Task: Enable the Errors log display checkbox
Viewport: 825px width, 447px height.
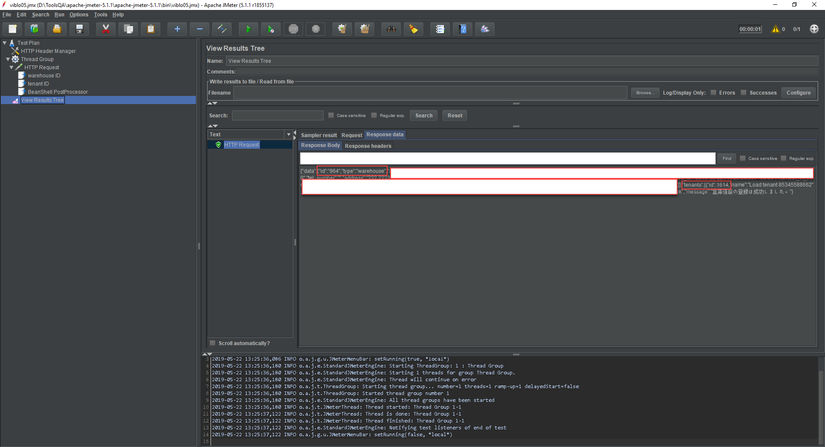Action: (x=713, y=93)
